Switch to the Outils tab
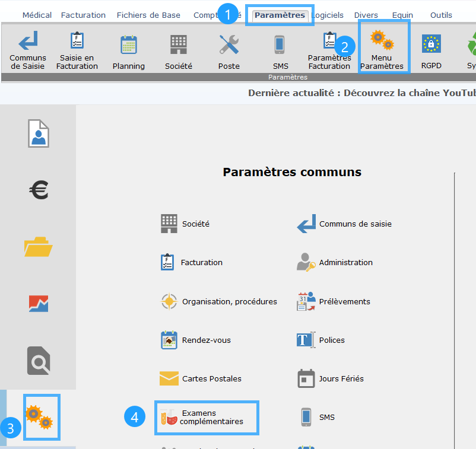This screenshot has height=449, width=476. coord(441,15)
